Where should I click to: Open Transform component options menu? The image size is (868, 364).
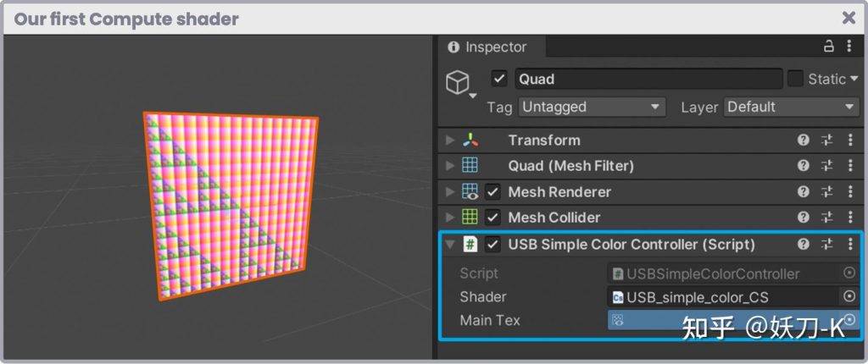[850, 141]
